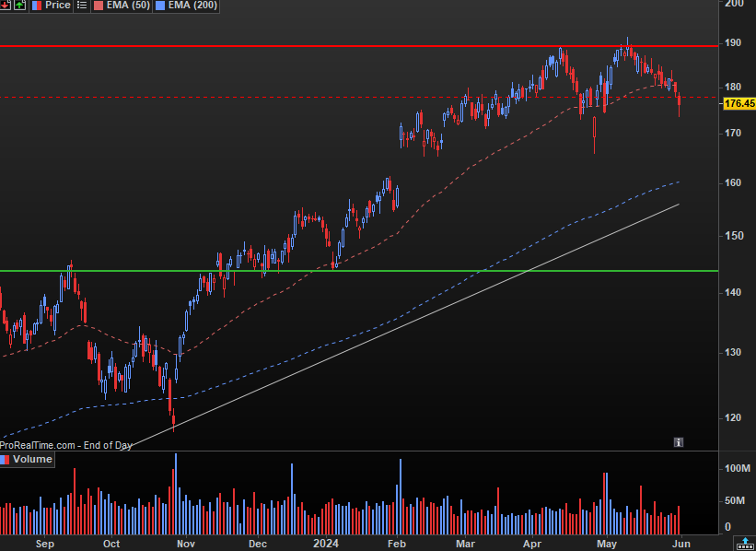Click the Oct label on the time axis
This screenshot has height=551, width=756.
coord(111,544)
